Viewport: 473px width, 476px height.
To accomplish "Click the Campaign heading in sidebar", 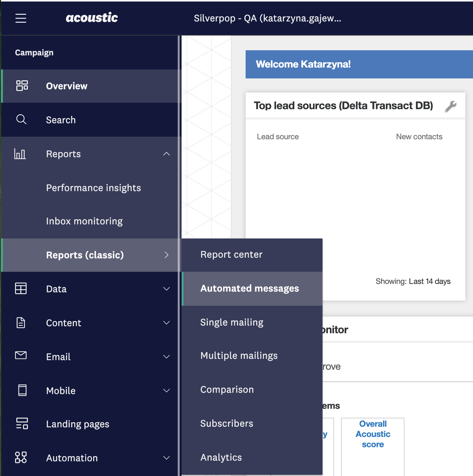I will click(34, 52).
